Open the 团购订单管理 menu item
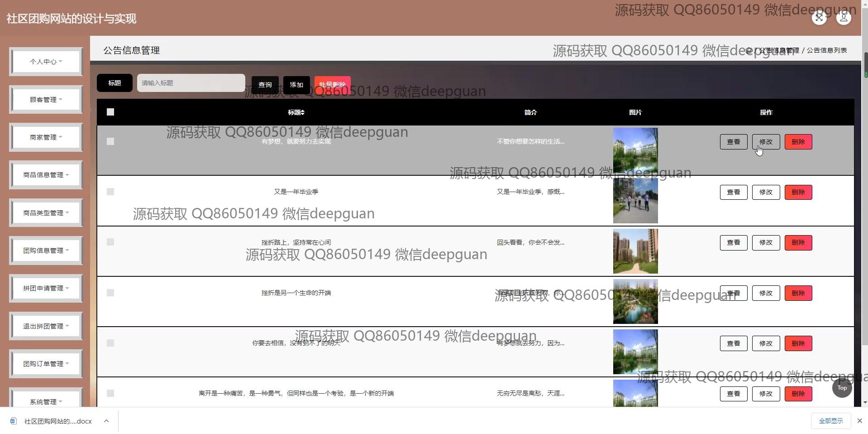 (46, 364)
